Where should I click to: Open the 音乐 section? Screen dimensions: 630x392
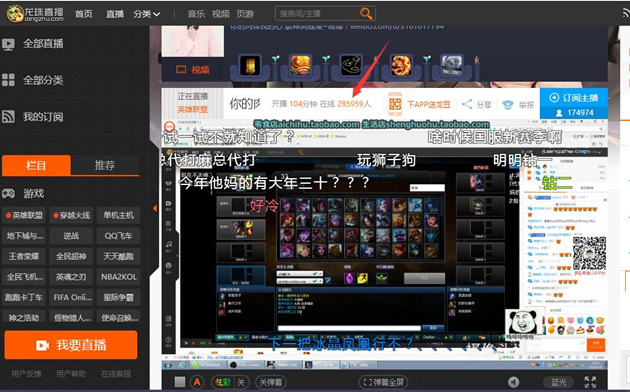pyautogui.click(x=196, y=14)
